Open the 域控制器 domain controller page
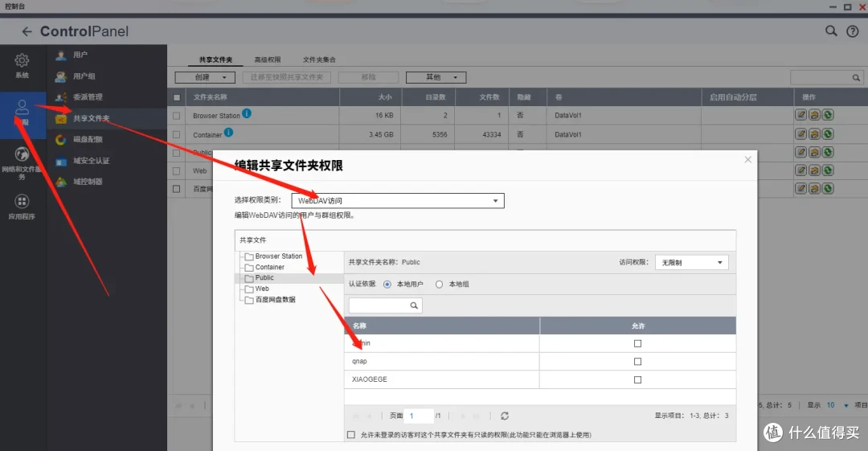 pyautogui.click(x=88, y=182)
